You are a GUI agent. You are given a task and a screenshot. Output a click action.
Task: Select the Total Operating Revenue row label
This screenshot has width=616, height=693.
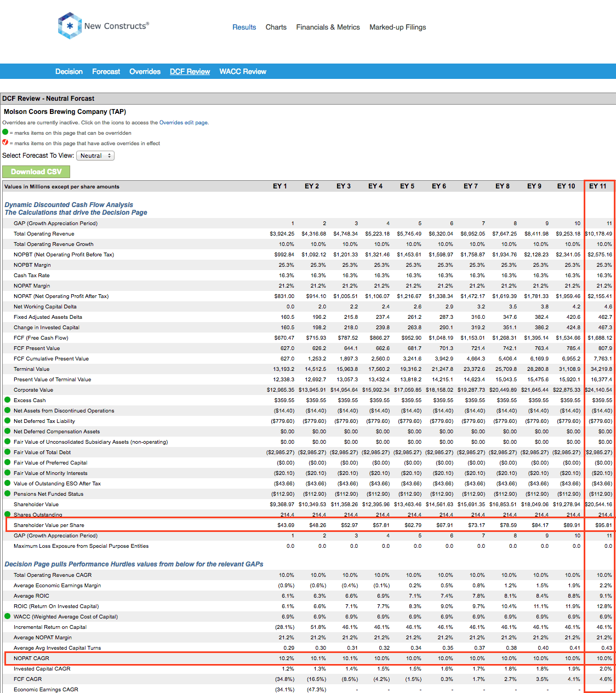[x=44, y=233]
